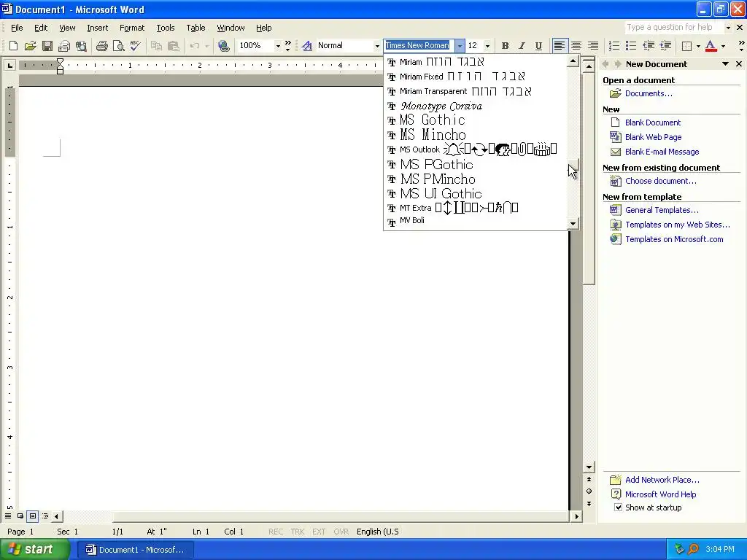Click the Choose document link

point(661,181)
